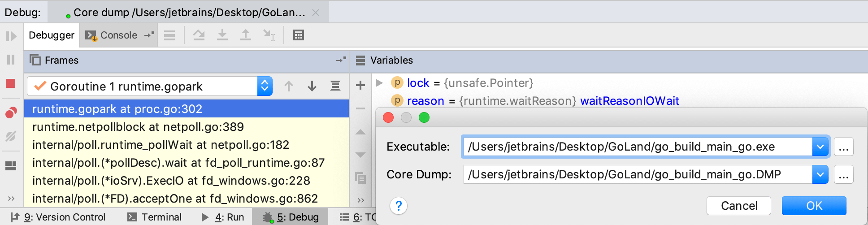868x225 pixels.
Task: Click the Cancel button
Action: click(x=738, y=206)
